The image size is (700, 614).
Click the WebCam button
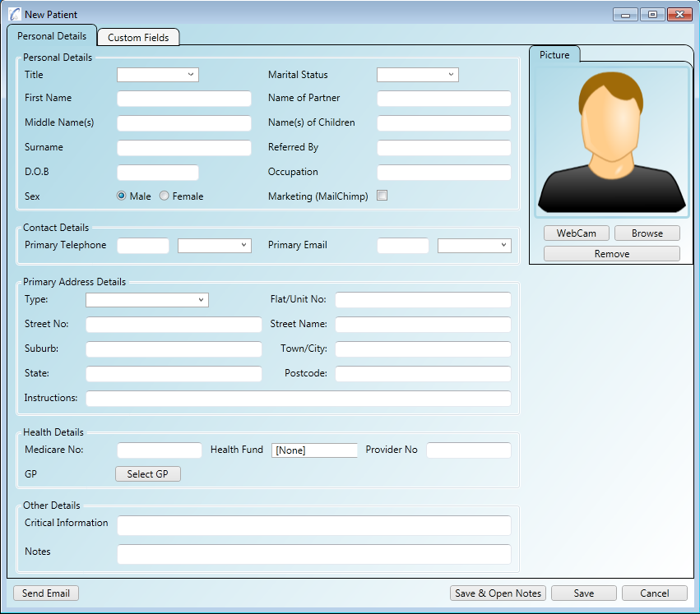click(x=576, y=233)
